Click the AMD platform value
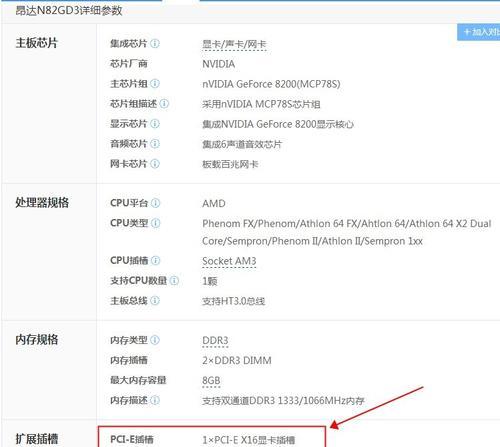 [214, 203]
